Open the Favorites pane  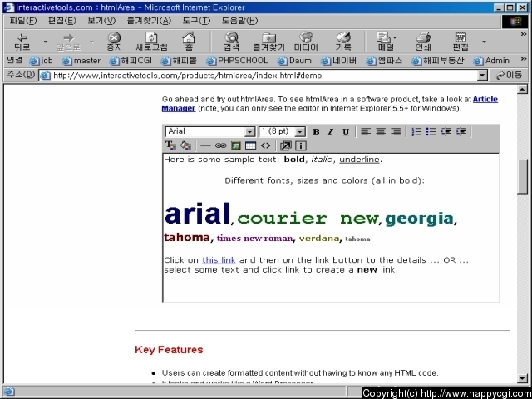point(268,42)
